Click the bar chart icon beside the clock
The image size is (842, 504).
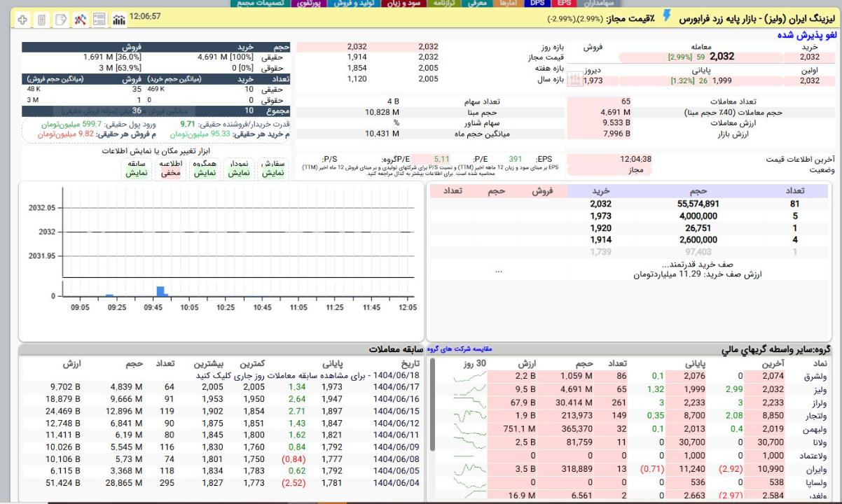(x=118, y=20)
